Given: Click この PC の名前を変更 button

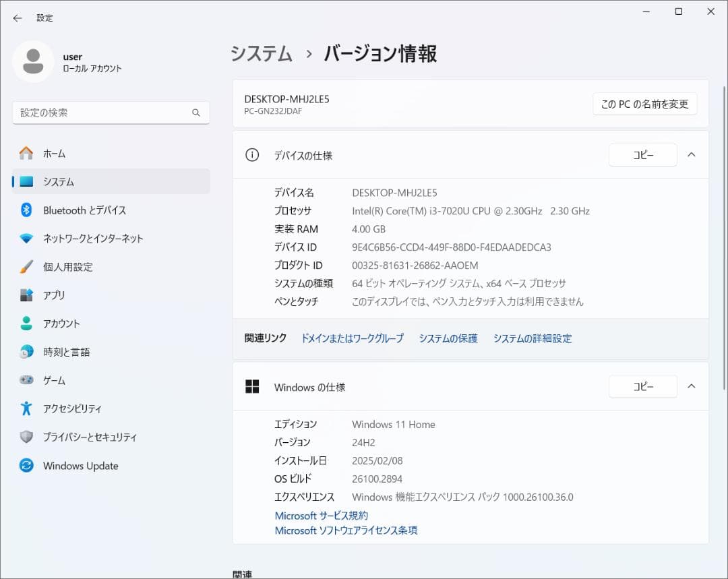Looking at the screenshot, I should coord(644,104).
